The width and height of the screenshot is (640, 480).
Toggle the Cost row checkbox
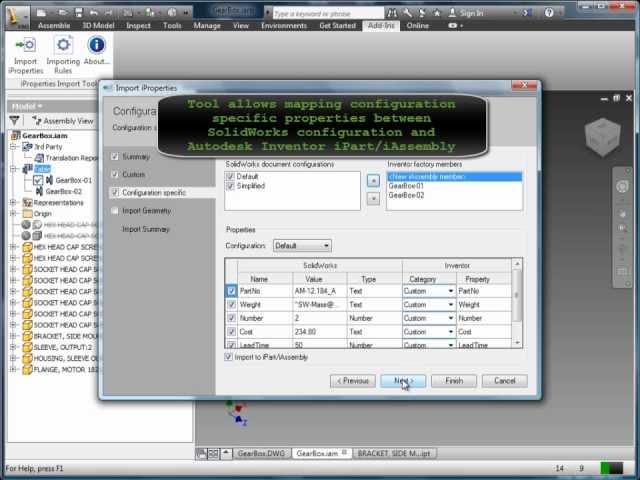click(231, 331)
